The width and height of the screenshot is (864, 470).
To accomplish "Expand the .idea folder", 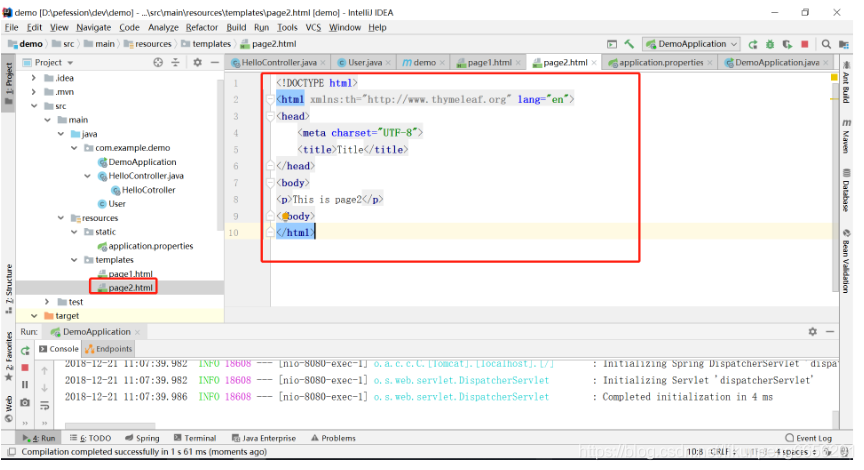I will (34, 78).
